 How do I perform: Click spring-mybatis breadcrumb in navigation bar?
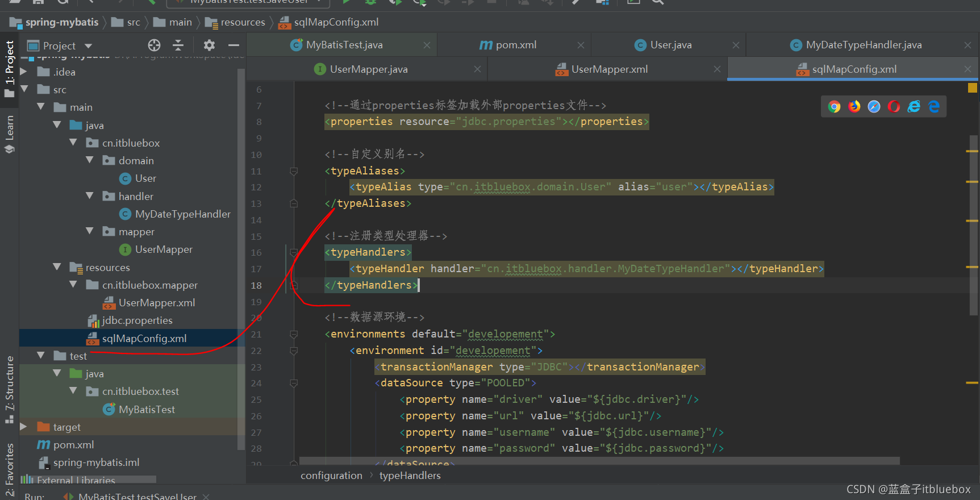(55, 22)
